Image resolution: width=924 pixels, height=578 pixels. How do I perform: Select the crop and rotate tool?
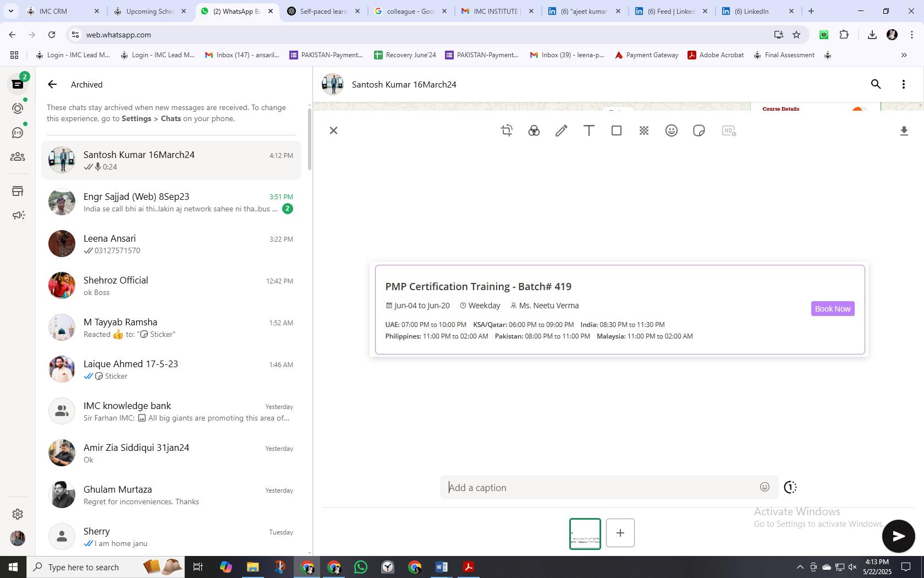[507, 130]
